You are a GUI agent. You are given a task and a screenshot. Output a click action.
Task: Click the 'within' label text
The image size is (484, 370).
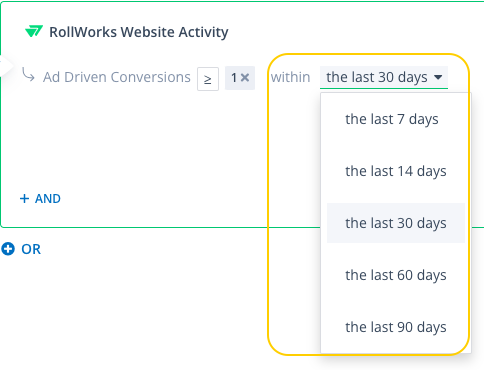pos(290,77)
